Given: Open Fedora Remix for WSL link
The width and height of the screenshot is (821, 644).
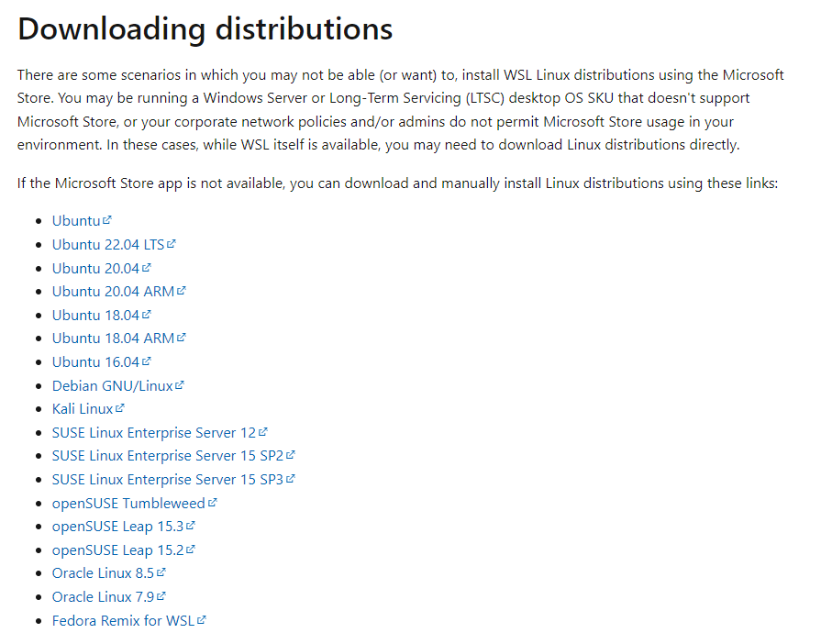Looking at the screenshot, I should tap(128, 620).
